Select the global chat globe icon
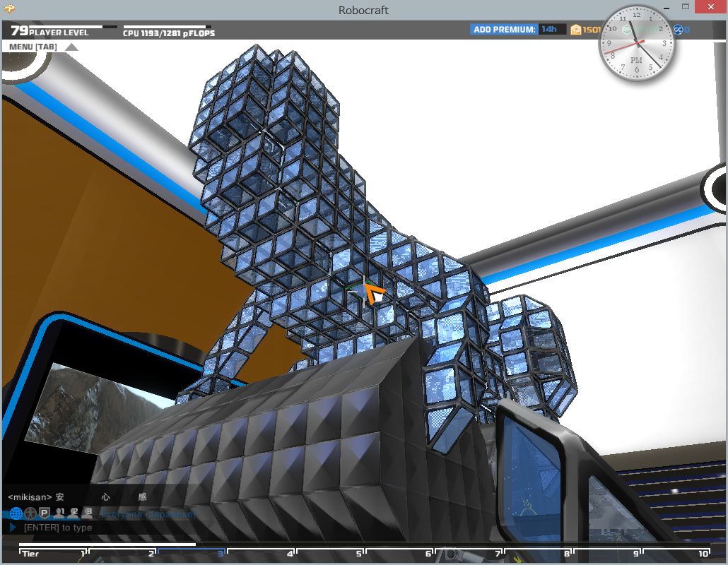728x565 pixels. point(16,513)
